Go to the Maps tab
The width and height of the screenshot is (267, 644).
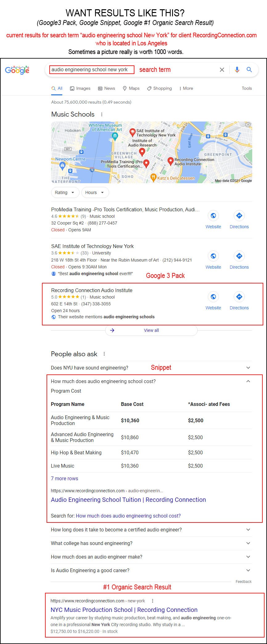click(x=131, y=88)
